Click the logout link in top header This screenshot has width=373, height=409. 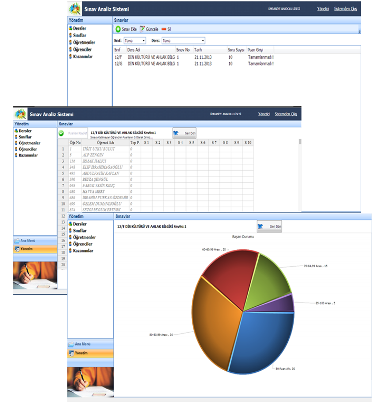pos(345,9)
